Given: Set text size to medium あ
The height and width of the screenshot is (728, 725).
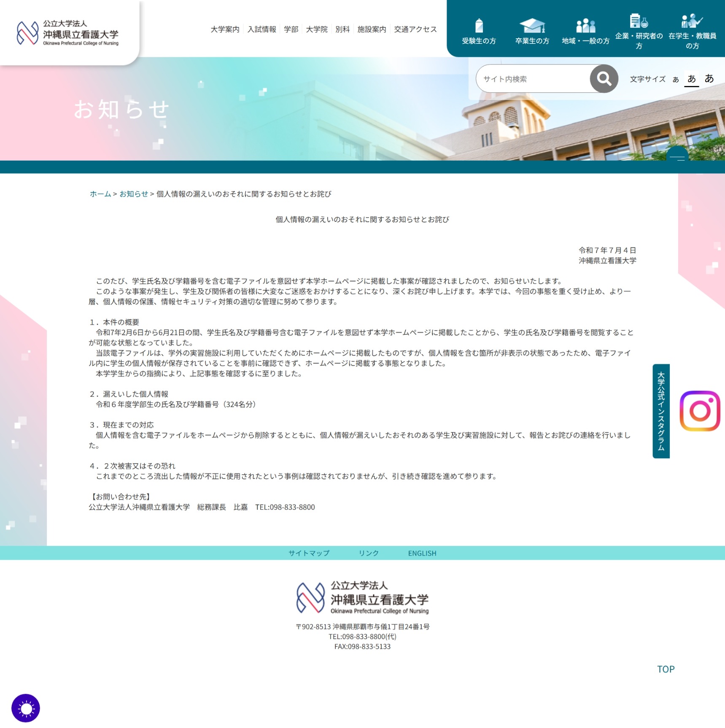Looking at the screenshot, I should (x=692, y=79).
